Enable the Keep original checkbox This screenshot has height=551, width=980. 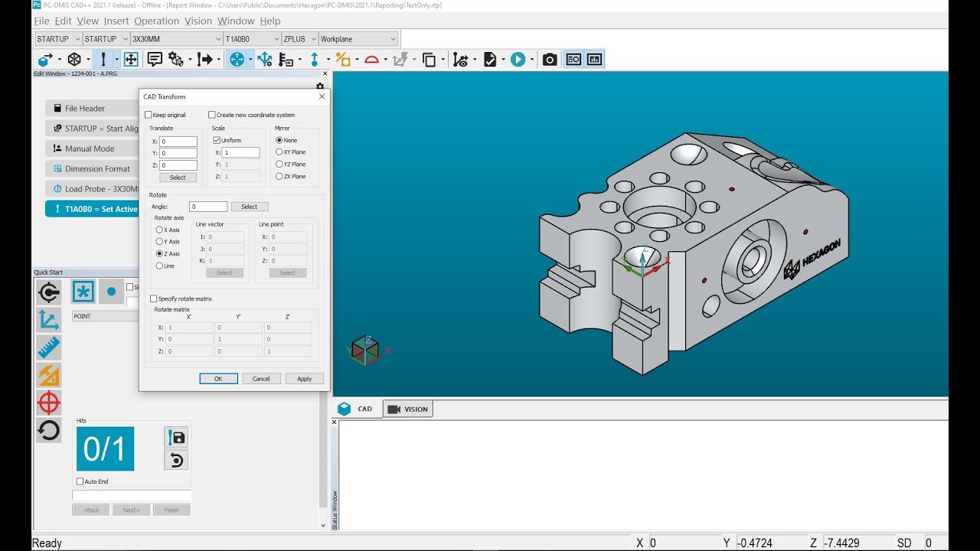point(149,115)
